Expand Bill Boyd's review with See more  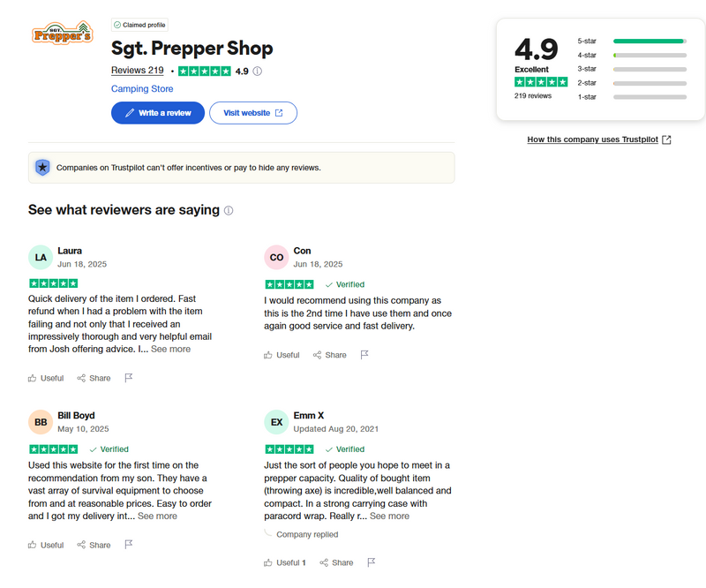click(157, 516)
